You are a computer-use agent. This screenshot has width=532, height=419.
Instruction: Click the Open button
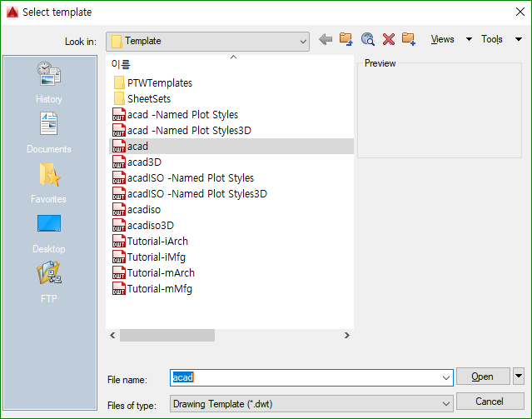[483, 377]
